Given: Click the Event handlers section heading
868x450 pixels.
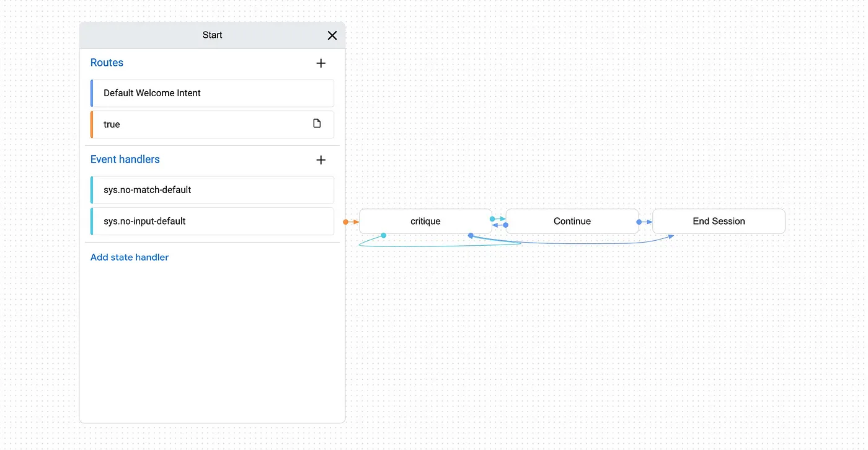Looking at the screenshot, I should click(x=125, y=160).
